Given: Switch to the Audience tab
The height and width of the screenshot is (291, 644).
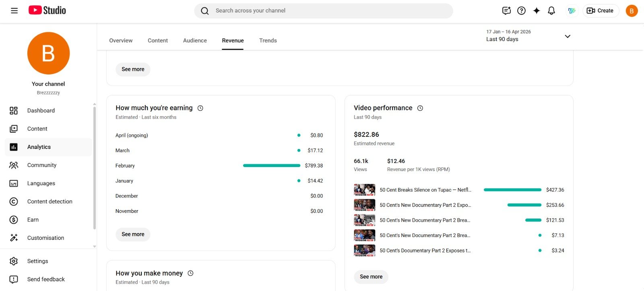Looking at the screenshot, I should point(195,41).
